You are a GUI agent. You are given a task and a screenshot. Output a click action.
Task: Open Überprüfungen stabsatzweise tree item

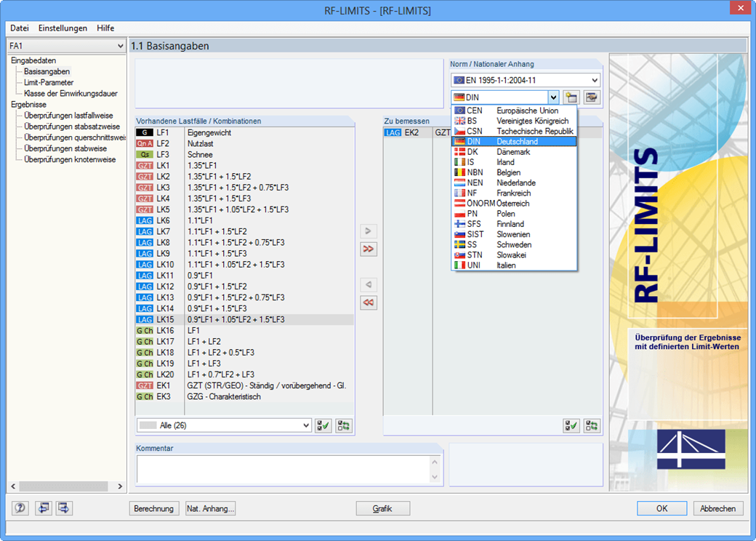pyautogui.click(x=72, y=127)
